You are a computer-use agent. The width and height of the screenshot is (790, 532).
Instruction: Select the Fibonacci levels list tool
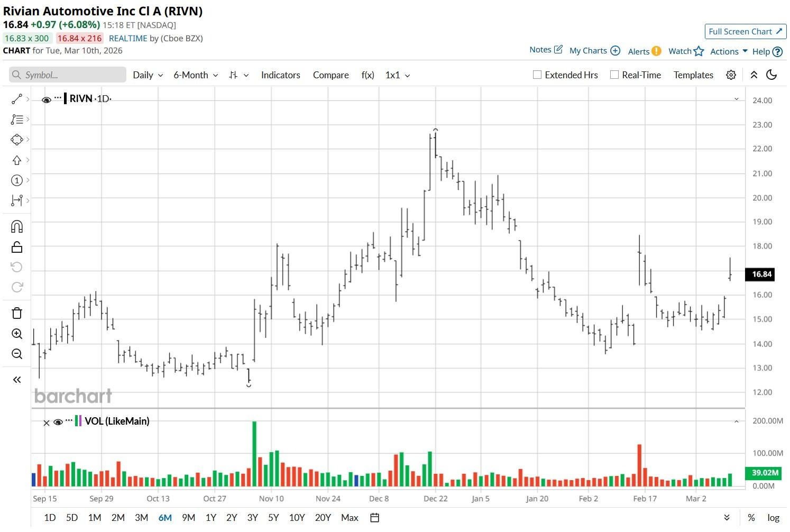click(x=16, y=120)
